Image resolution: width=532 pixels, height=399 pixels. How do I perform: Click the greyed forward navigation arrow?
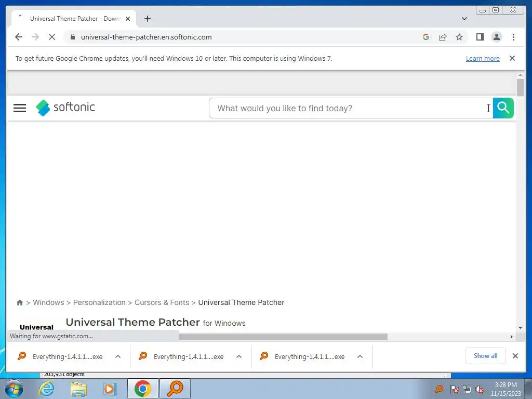click(x=35, y=37)
